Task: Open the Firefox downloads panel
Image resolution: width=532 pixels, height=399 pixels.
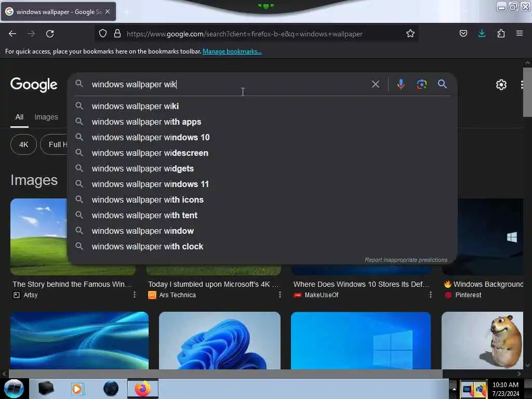Action: coord(482,33)
